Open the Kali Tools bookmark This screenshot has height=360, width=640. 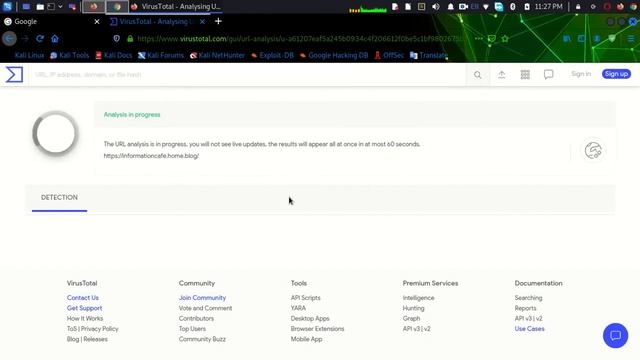pos(69,56)
